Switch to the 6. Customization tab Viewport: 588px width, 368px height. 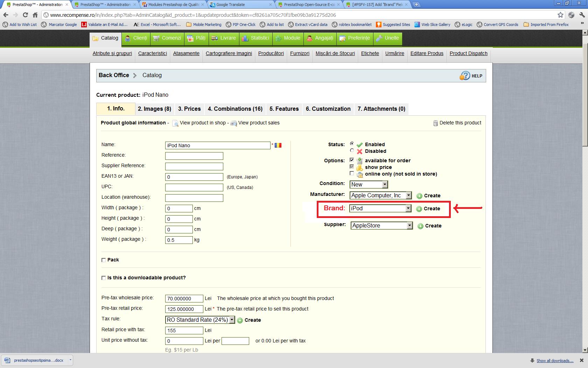point(328,109)
